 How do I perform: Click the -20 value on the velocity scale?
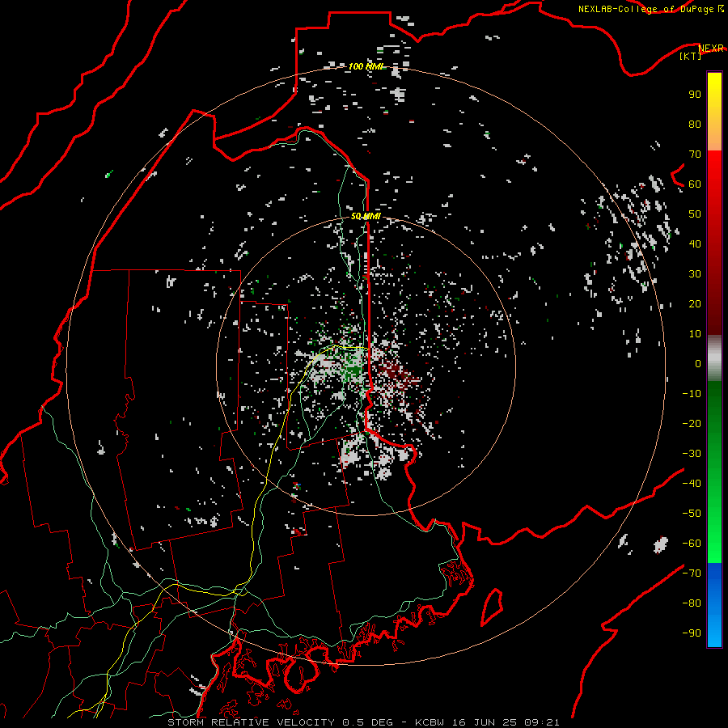(692, 424)
